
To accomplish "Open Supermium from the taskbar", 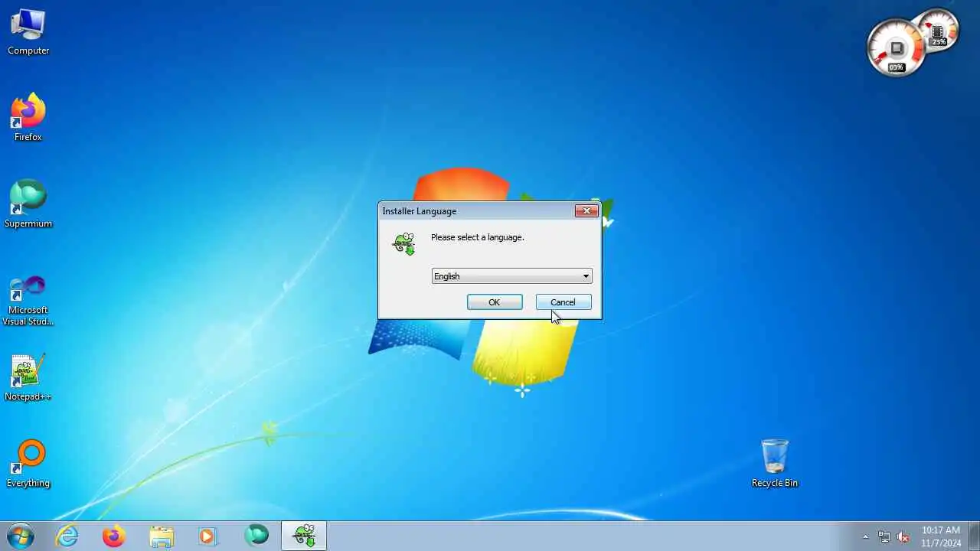I will point(256,536).
